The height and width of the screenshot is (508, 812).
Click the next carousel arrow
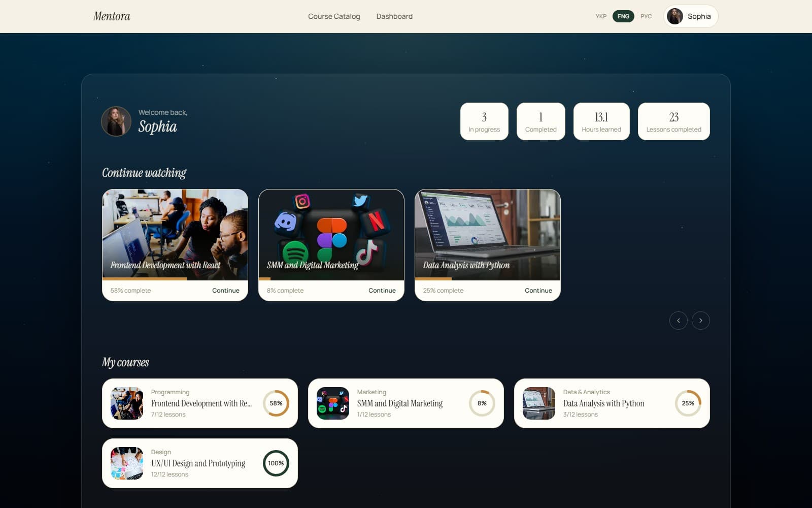(x=700, y=321)
